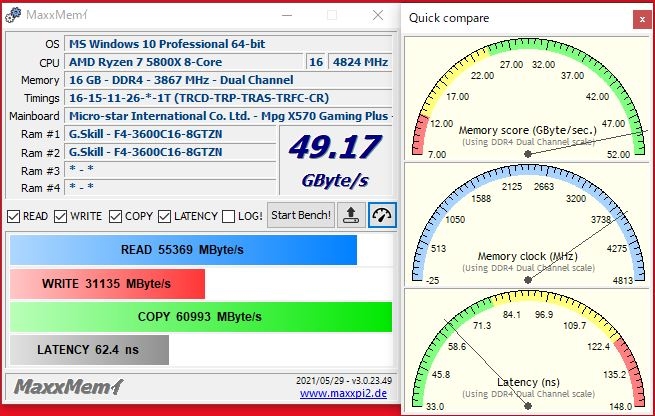Enable the LOG! checkbox
655x416 pixels.
click(228, 216)
